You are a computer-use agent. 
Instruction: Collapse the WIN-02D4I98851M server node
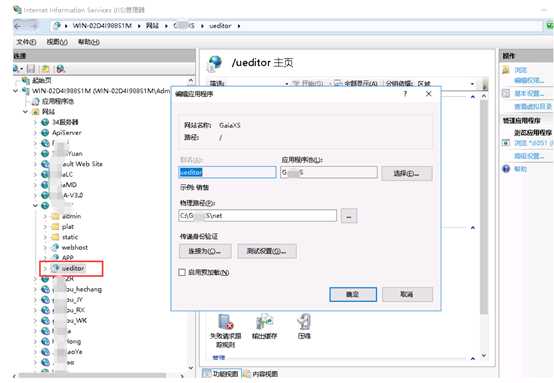tap(16, 91)
